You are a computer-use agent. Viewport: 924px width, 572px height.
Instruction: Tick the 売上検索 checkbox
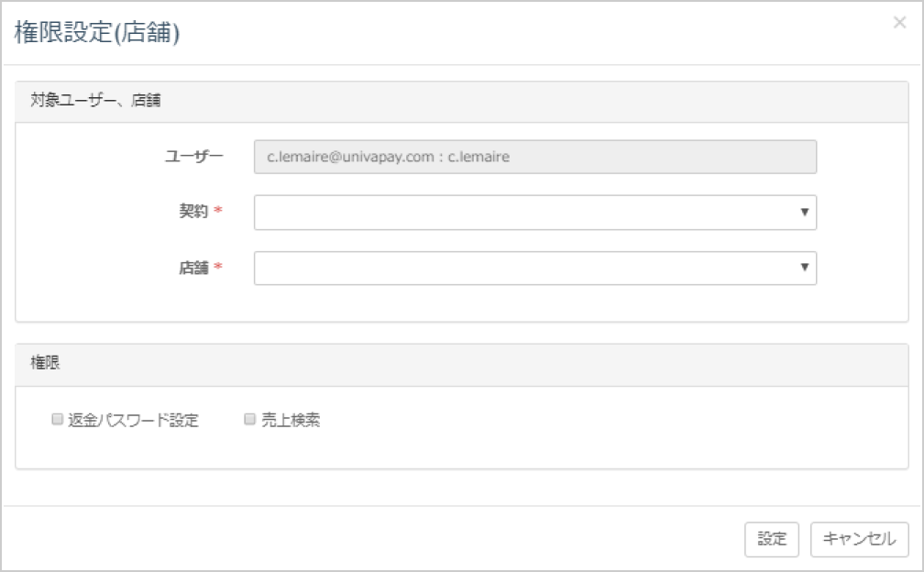pos(249,420)
